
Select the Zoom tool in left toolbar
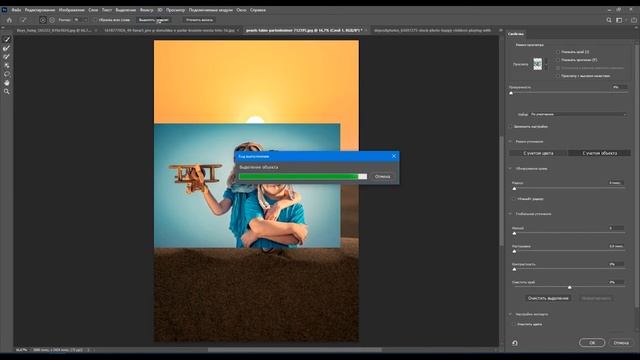[7, 92]
